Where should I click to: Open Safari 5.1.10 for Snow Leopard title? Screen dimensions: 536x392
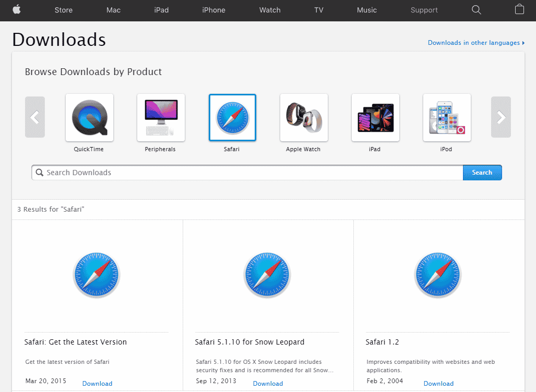249,342
